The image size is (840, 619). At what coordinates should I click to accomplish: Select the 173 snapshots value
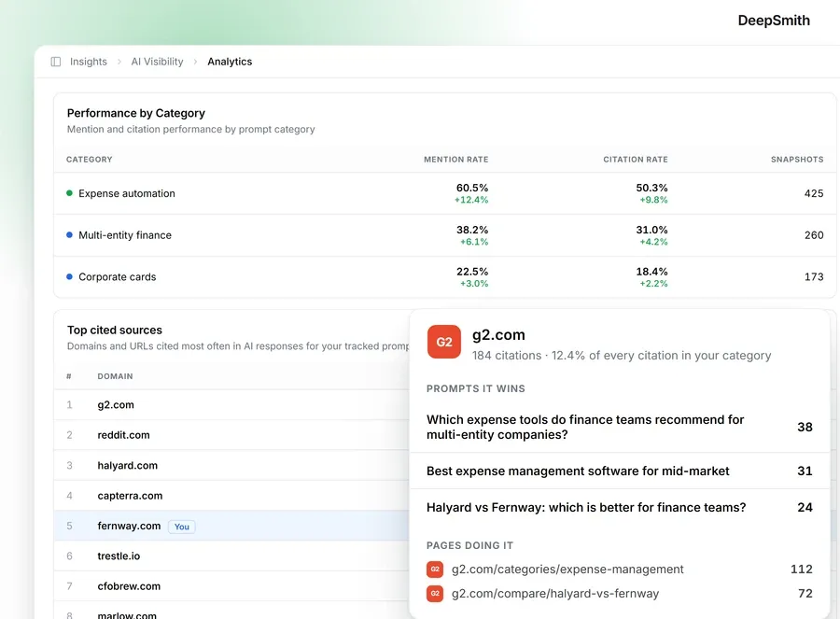click(x=814, y=277)
